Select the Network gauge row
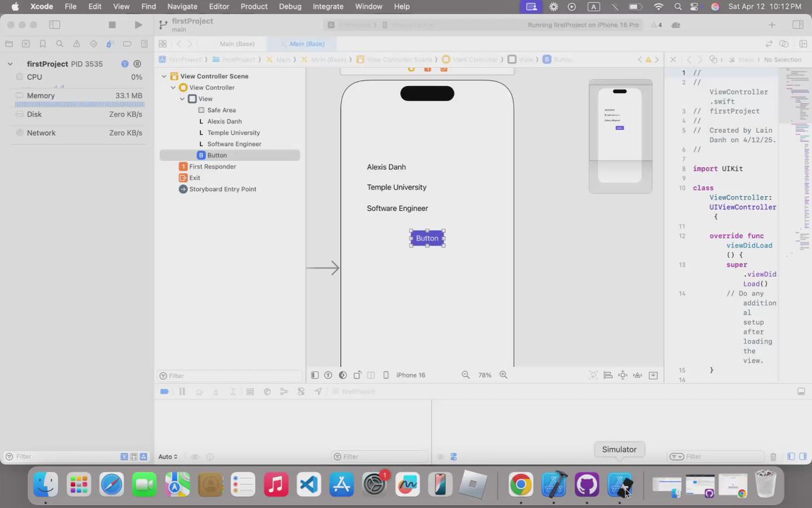The height and width of the screenshot is (508, 812). click(x=79, y=133)
